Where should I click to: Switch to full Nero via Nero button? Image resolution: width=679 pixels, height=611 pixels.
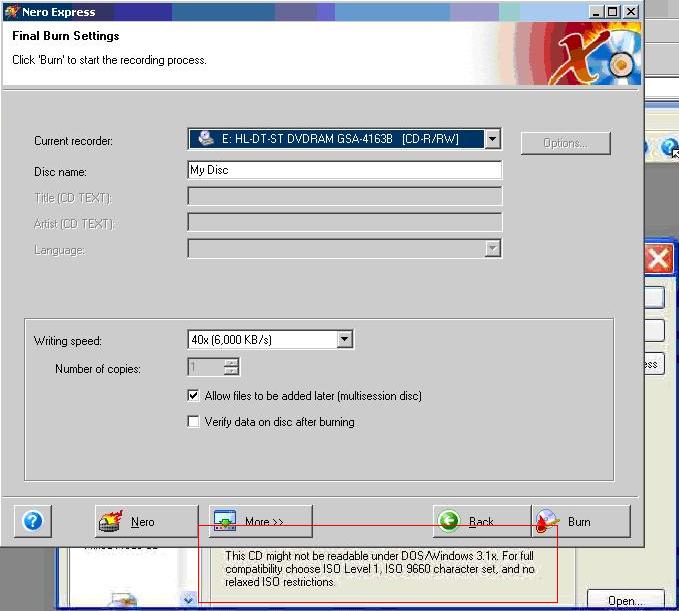click(146, 521)
